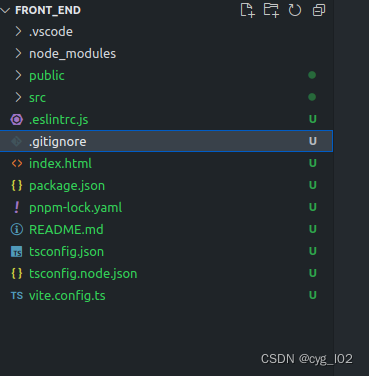Click the New File icon
Screen dimensions: 369x376
click(x=247, y=10)
